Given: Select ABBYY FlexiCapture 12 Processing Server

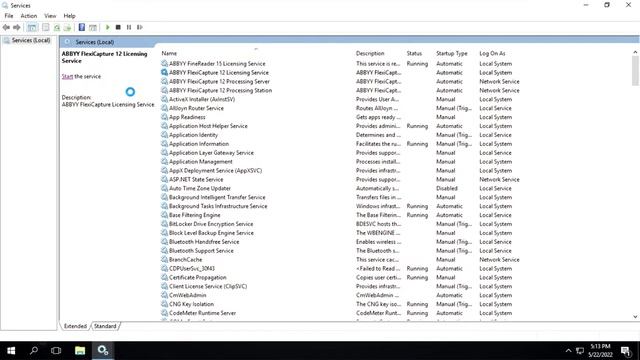Looking at the screenshot, I should [219, 82].
